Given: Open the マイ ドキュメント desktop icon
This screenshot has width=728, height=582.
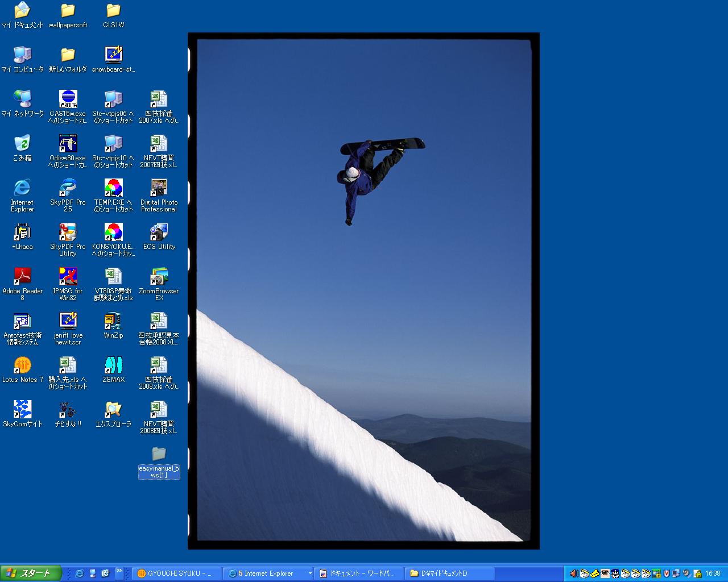Looking at the screenshot, I should 22,15.
